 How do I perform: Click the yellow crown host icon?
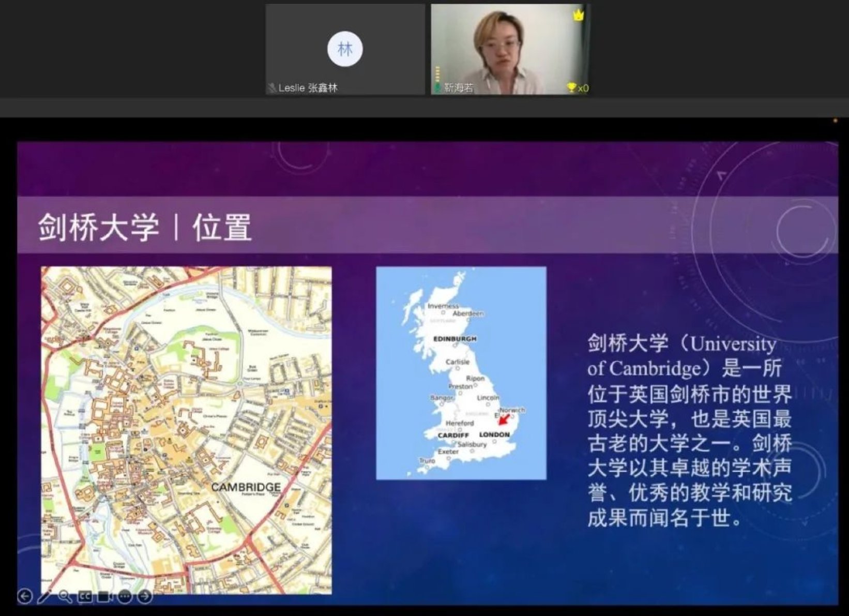click(578, 15)
